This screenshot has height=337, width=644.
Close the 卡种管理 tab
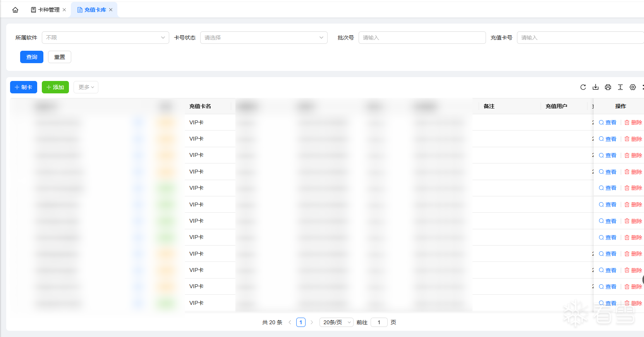click(x=64, y=10)
